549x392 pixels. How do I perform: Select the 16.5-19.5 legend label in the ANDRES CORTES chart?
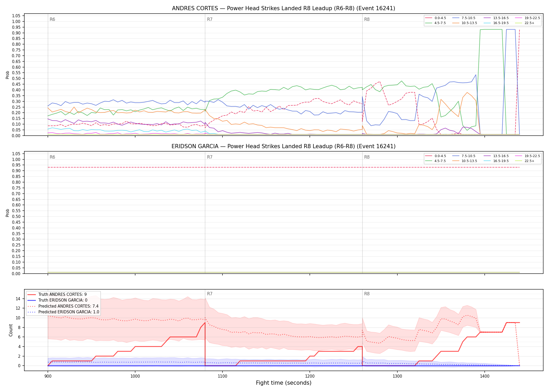(x=501, y=23)
